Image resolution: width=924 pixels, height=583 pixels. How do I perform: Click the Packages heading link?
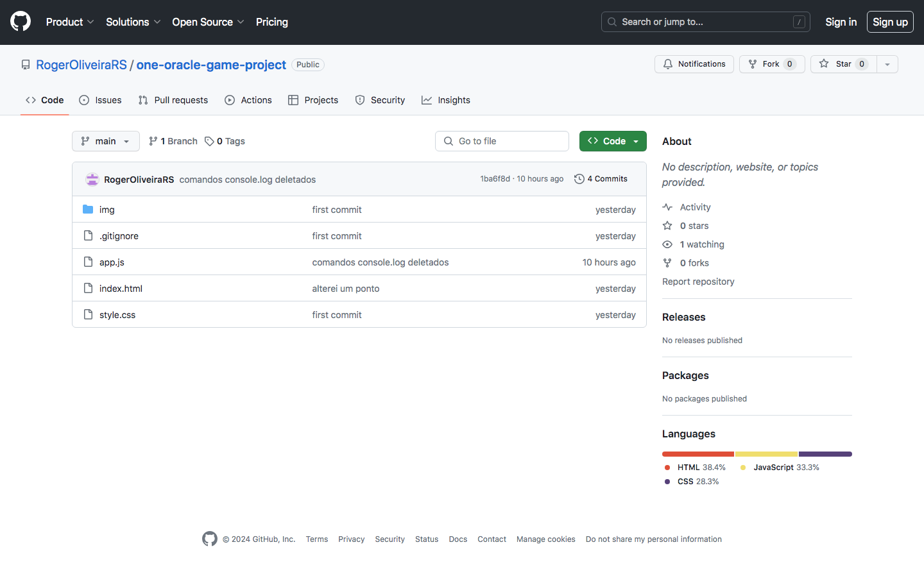(685, 375)
